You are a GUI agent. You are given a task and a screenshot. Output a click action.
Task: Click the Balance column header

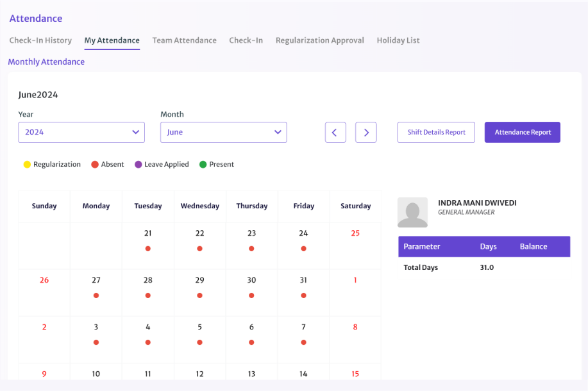point(533,246)
